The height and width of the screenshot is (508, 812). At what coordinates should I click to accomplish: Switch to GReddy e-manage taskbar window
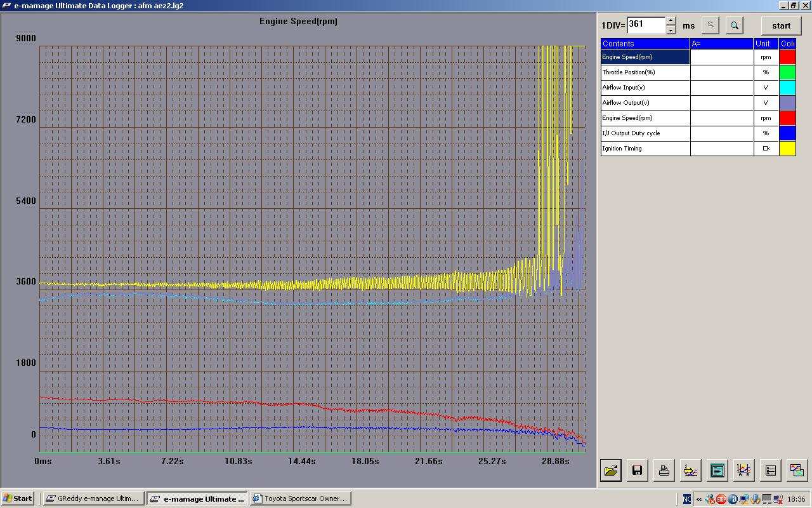tap(93, 498)
